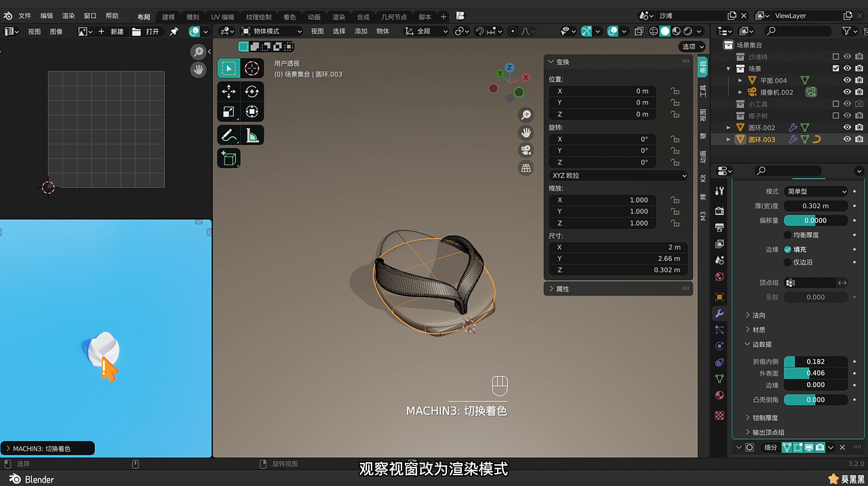This screenshot has width=868, height=486.
Task: Open the Render properties tab
Action: coord(719,211)
